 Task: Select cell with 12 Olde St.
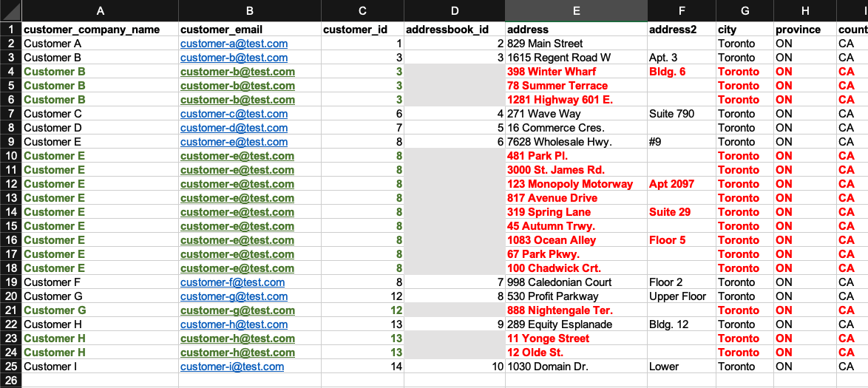(x=576, y=353)
